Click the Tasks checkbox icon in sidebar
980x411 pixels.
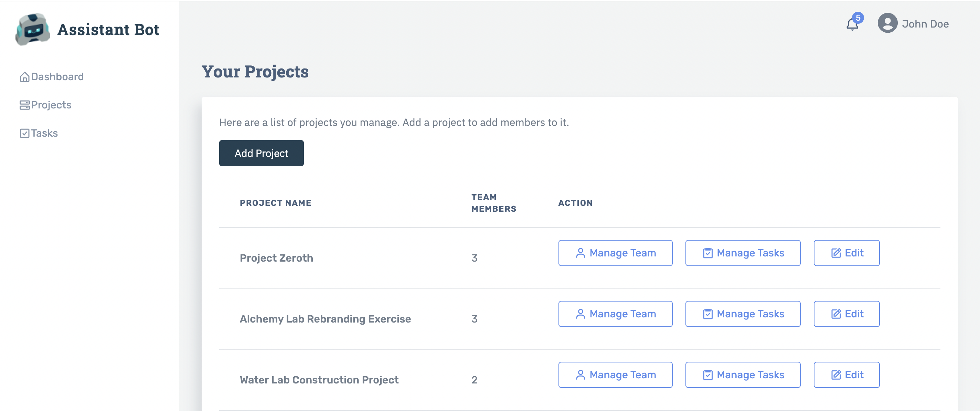pyautogui.click(x=25, y=133)
